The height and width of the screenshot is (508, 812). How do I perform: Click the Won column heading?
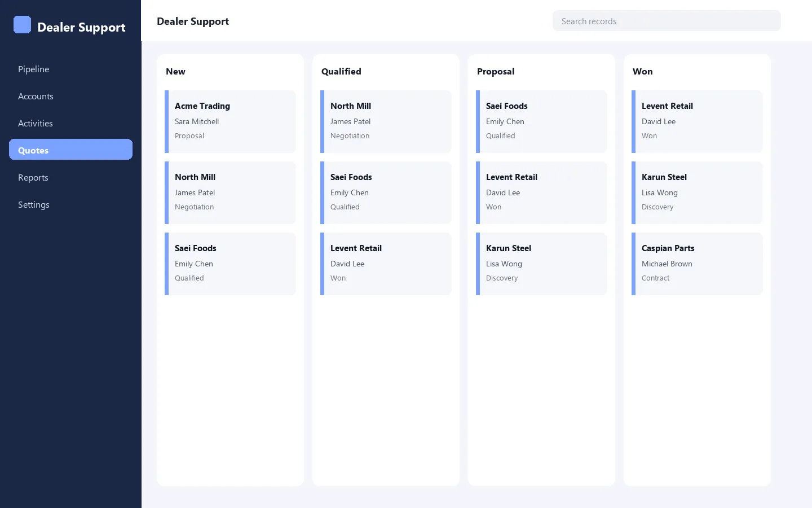(x=642, y=71)
